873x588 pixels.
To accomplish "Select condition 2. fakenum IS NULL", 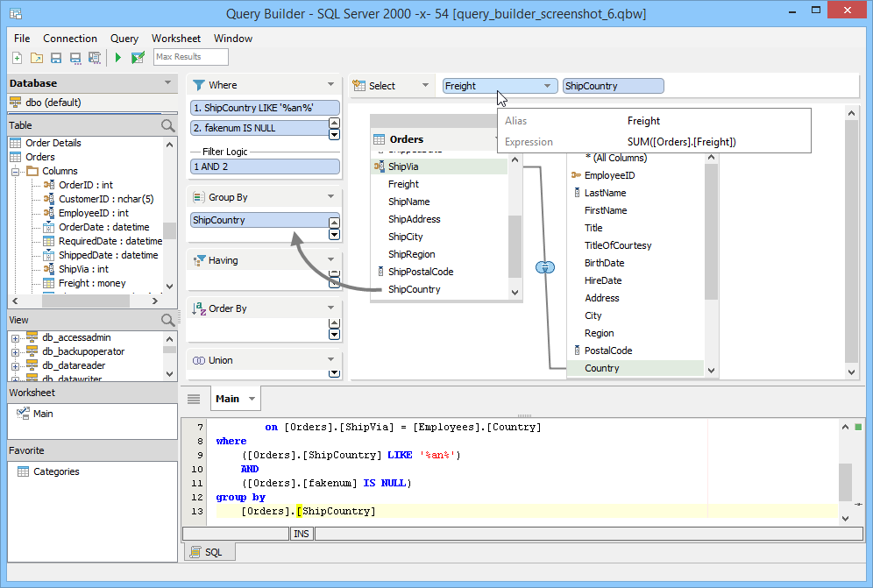I will click(x=259, y=128).
